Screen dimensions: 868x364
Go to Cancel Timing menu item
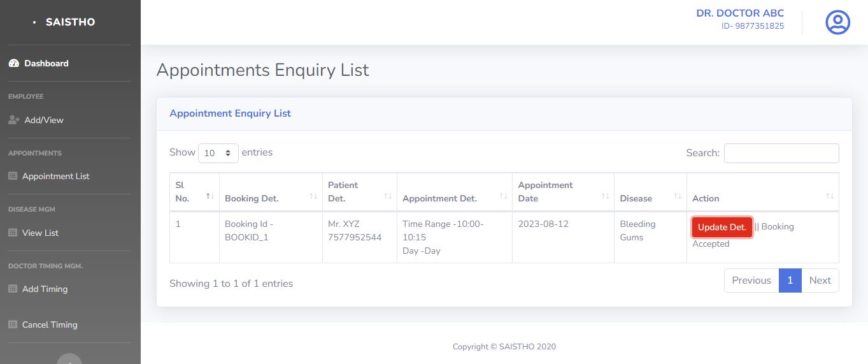[50, 324]
